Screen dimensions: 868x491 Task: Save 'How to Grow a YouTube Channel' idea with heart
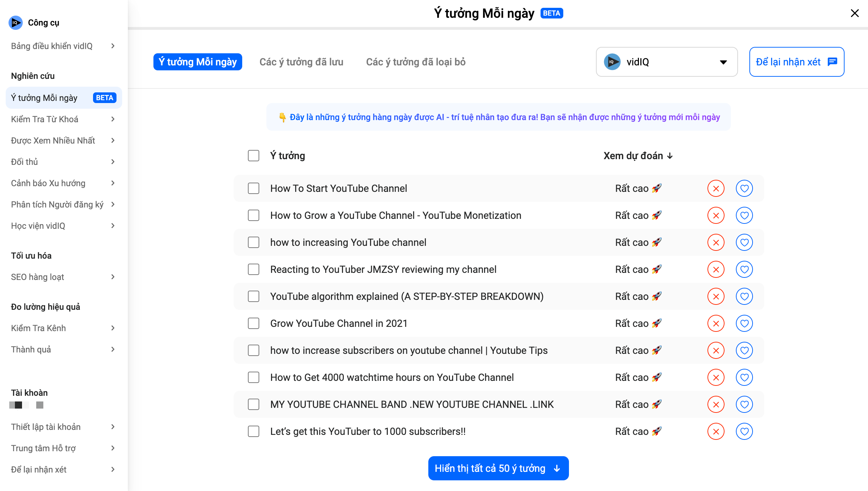coord(744,215)
